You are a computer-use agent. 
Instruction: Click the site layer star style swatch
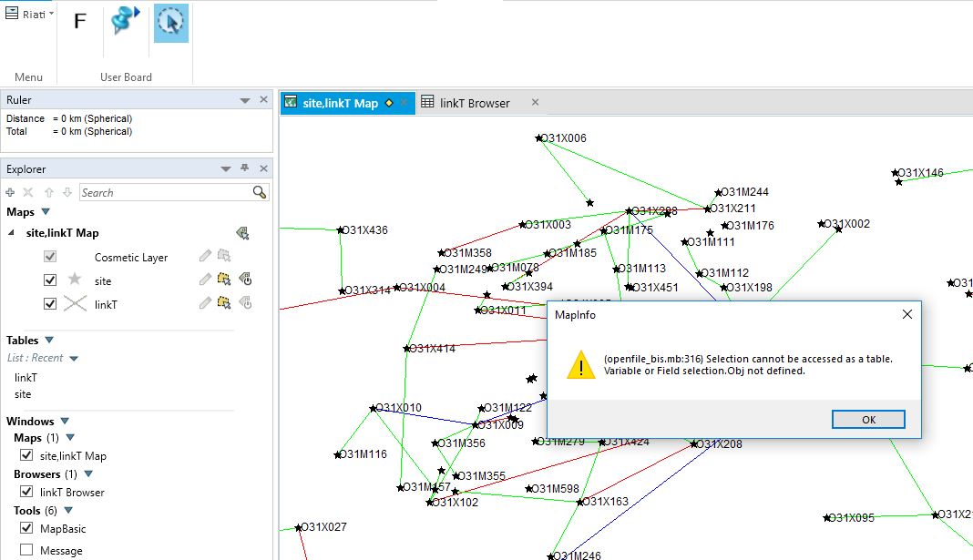(x=75, y=279)
